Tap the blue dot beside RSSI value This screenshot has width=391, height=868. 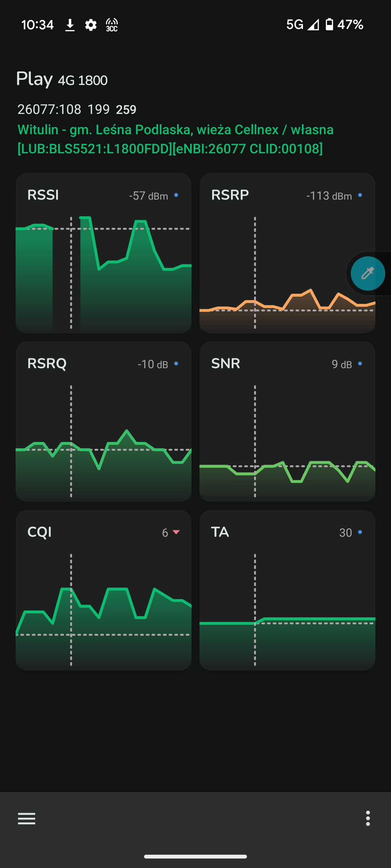[176, 195]
